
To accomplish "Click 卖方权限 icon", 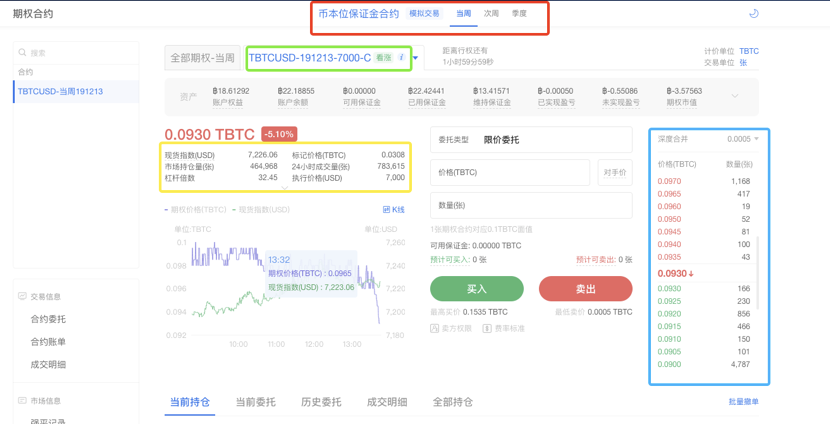I will 435,329.
